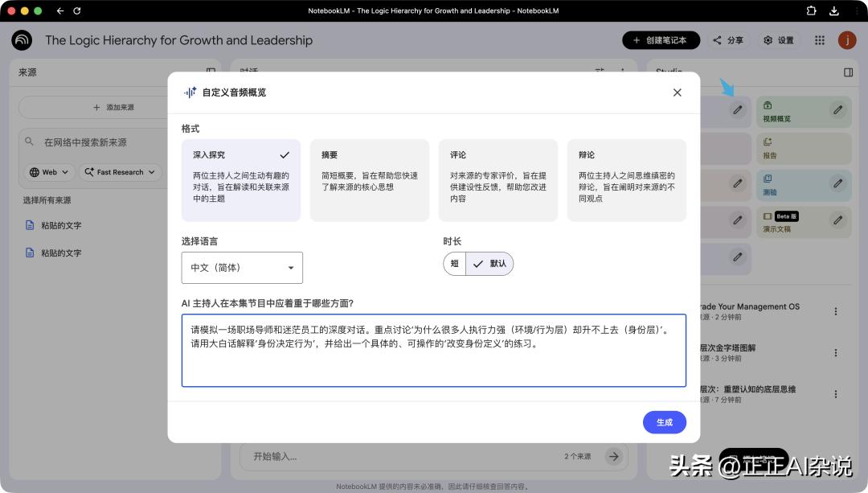Click the NotebookLM logo icon
The width and height of the screenshot is (868, 493).
coord(22,40)
